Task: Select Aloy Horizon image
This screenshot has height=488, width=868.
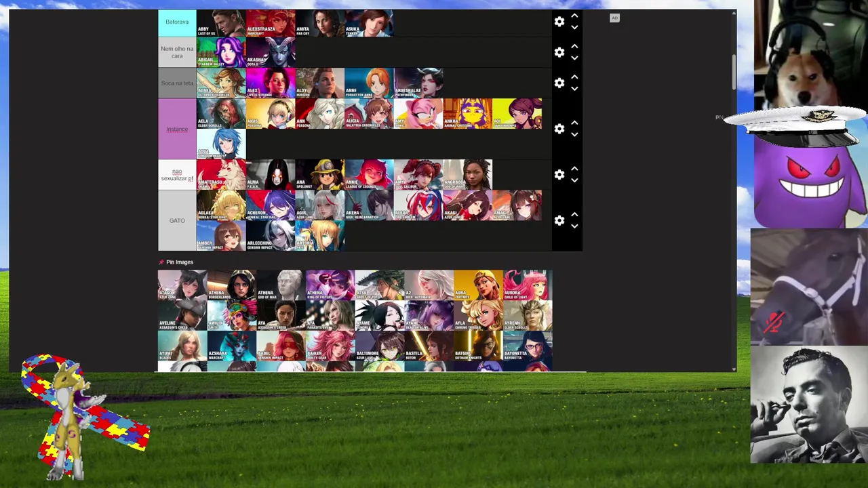Action: [x=320, y=83]
